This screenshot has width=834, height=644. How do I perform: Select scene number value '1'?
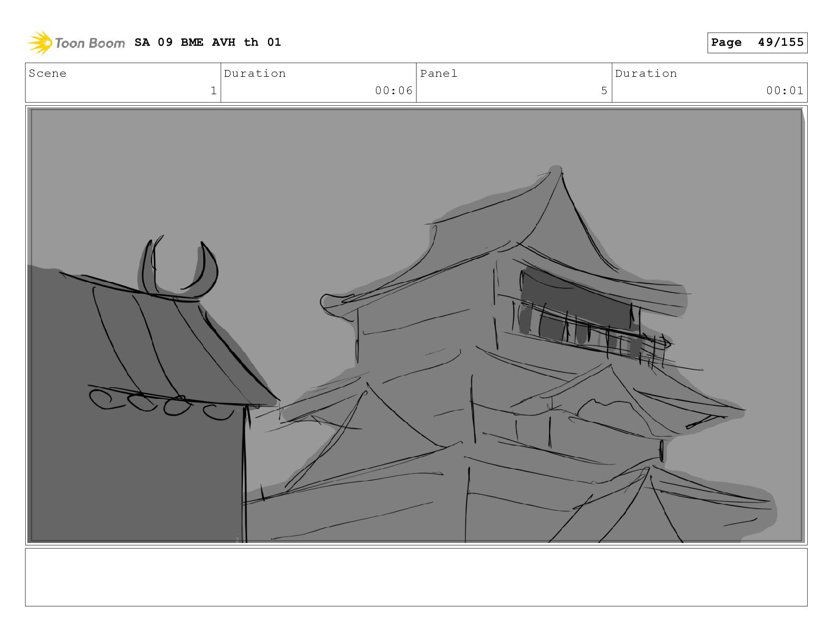pos(213,90)
